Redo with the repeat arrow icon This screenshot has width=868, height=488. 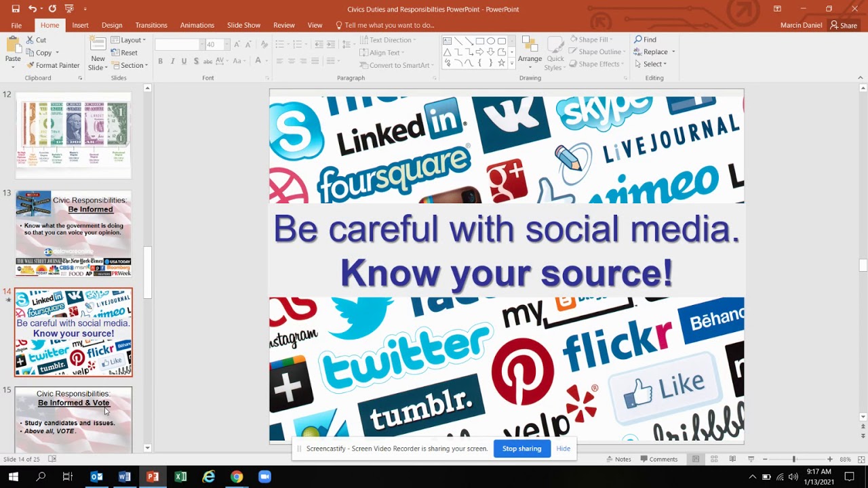point(52,9)
